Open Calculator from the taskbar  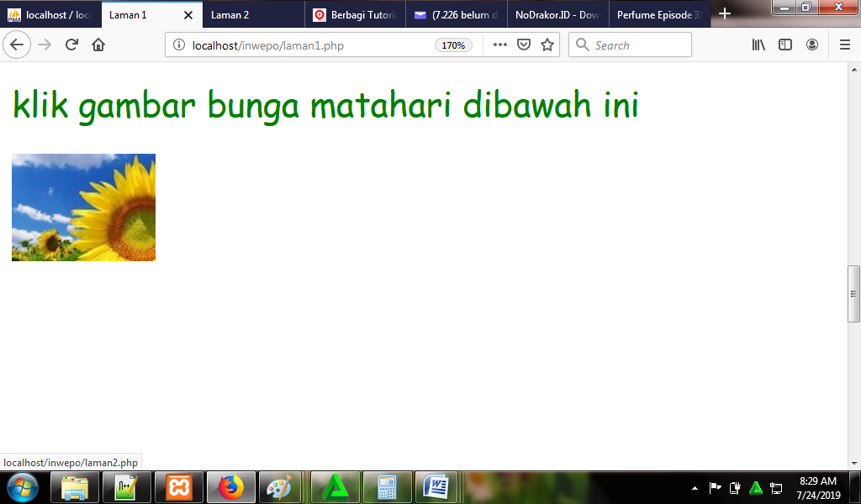[387, 487]
